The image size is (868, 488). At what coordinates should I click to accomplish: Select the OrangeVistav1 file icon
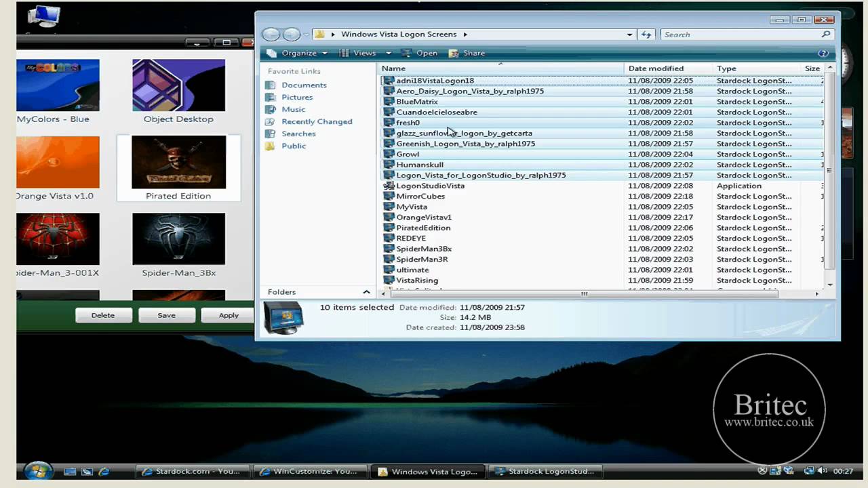389,217
